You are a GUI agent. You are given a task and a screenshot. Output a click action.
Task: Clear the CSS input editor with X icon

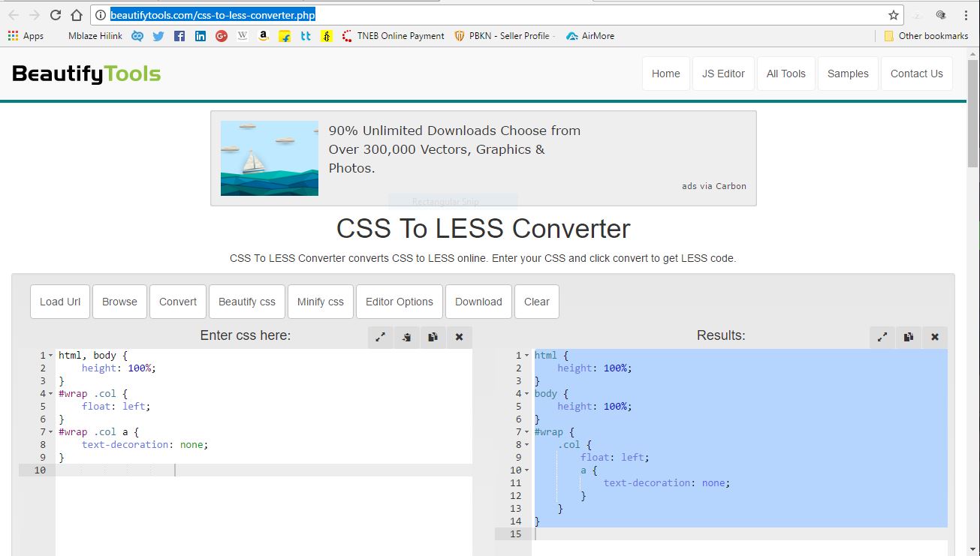[x=459, y=337]
